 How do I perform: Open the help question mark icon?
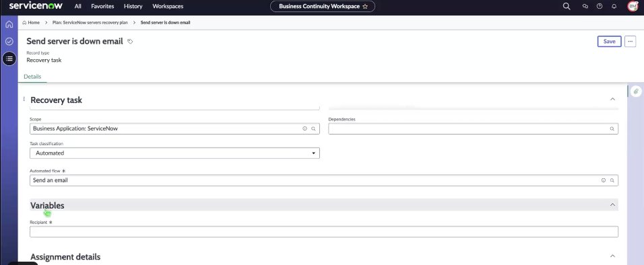coord(600,6)
